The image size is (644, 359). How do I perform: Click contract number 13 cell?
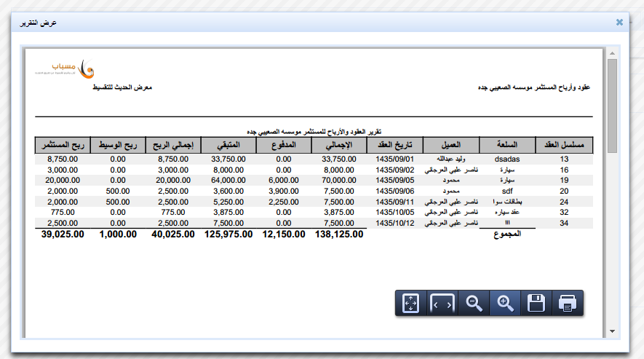point(564,159)
